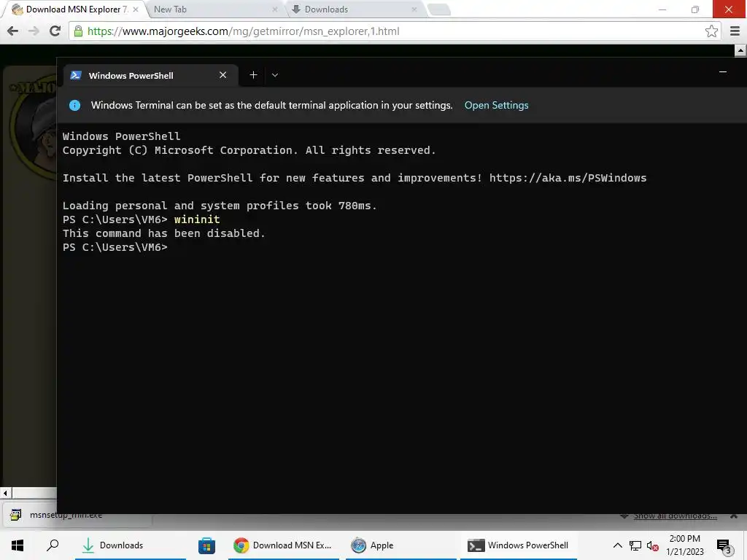
Task: Close the Windows PowerShell terminal tab
Action: pos(222,75)
